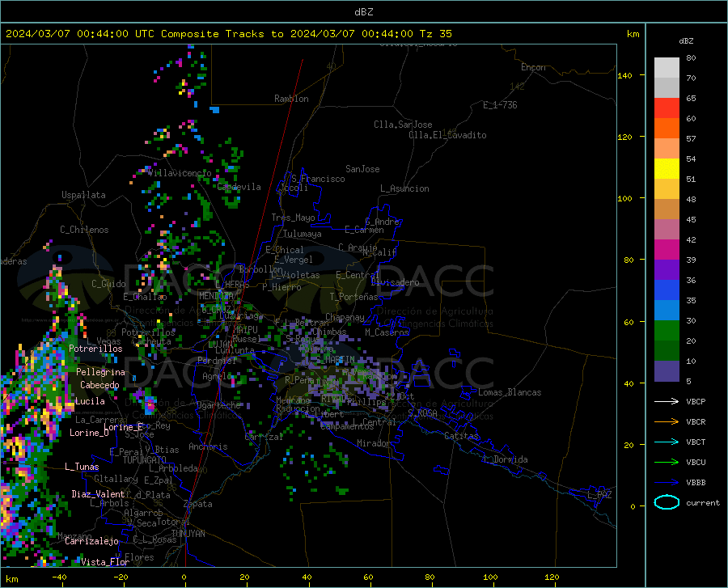Click the 'Ugarteche' map label
The height and width of the screenshot is (588, 728).
[218, 405]
